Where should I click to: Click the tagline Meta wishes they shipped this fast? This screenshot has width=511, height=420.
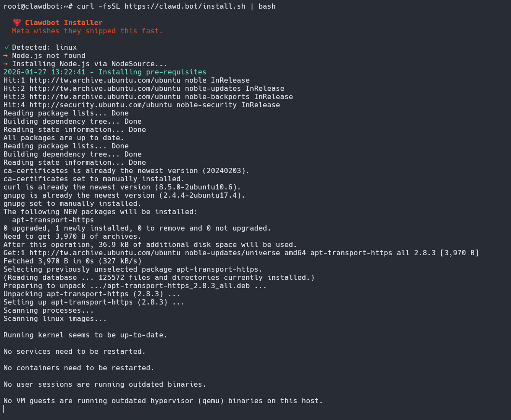87,31
